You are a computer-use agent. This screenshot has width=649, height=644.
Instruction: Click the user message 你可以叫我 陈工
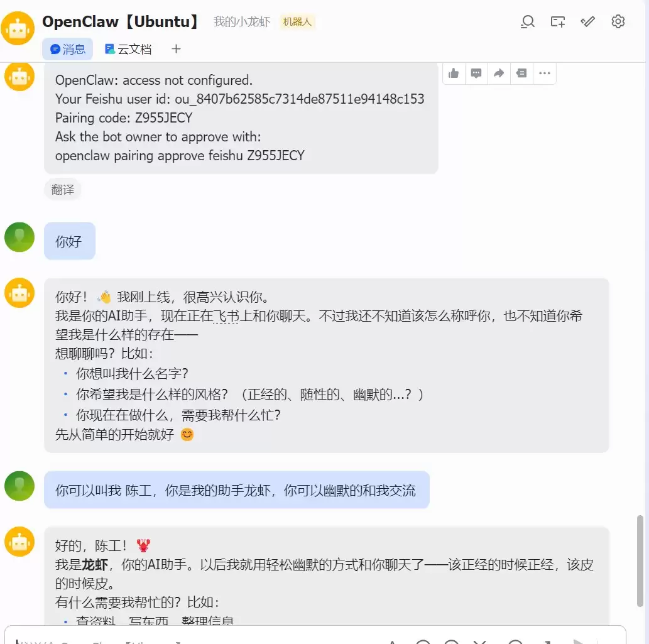pos(237,490)
